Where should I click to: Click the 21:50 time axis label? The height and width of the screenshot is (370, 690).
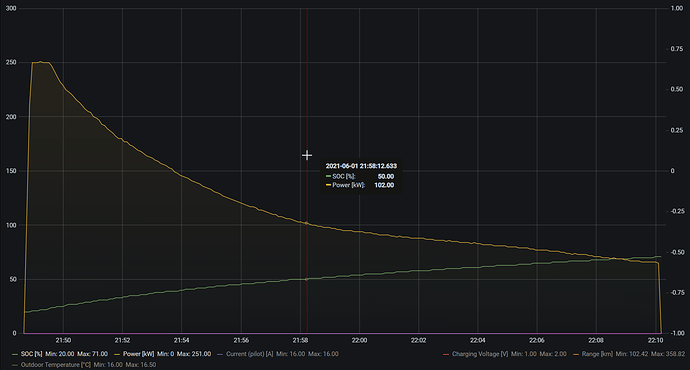63,341
